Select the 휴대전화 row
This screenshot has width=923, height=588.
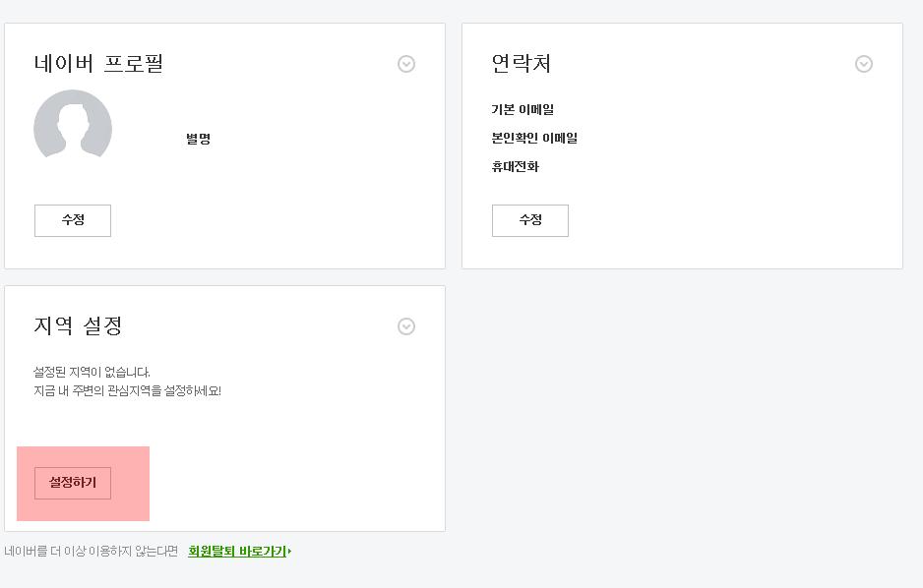[516, 166]
